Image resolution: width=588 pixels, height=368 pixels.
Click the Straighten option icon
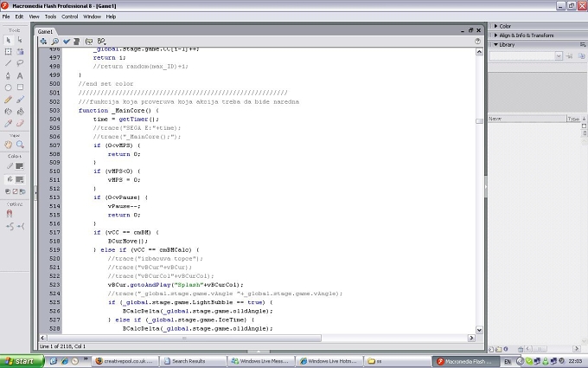pyautogui.click(x=21, y=226)
